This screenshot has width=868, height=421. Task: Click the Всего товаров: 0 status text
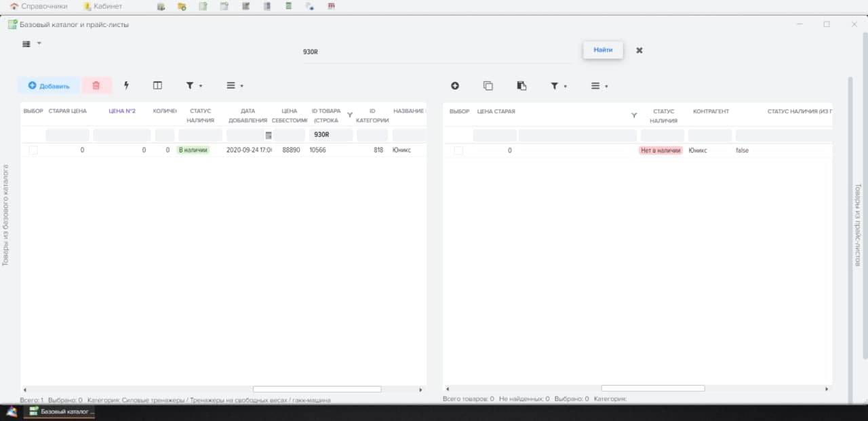pos(469,399)
